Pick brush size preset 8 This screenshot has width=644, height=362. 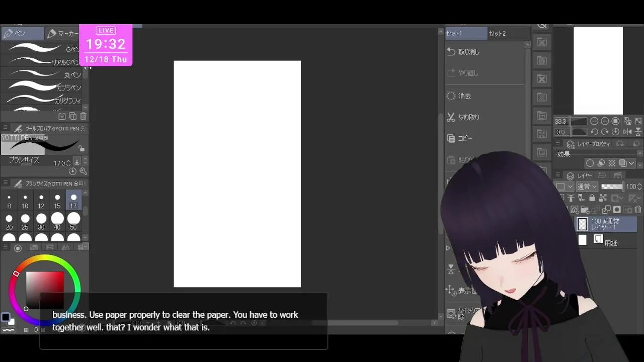pyautogui.click(x=9, y=201)
